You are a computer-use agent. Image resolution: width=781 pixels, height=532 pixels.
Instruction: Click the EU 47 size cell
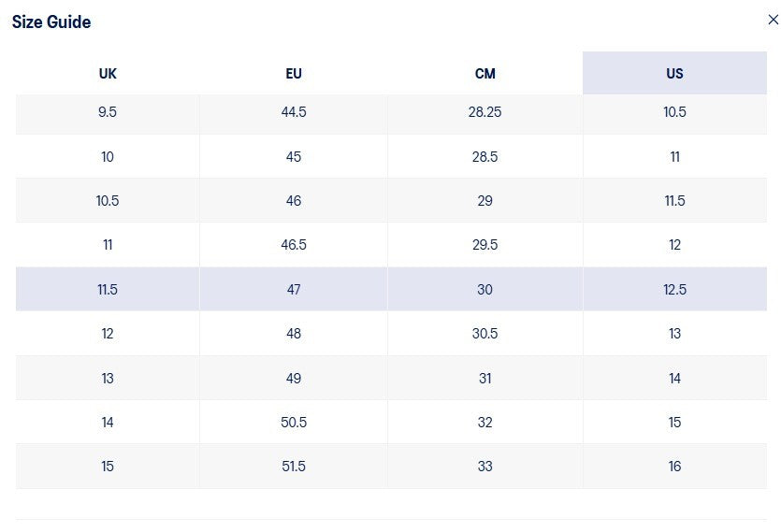point(294,290)
